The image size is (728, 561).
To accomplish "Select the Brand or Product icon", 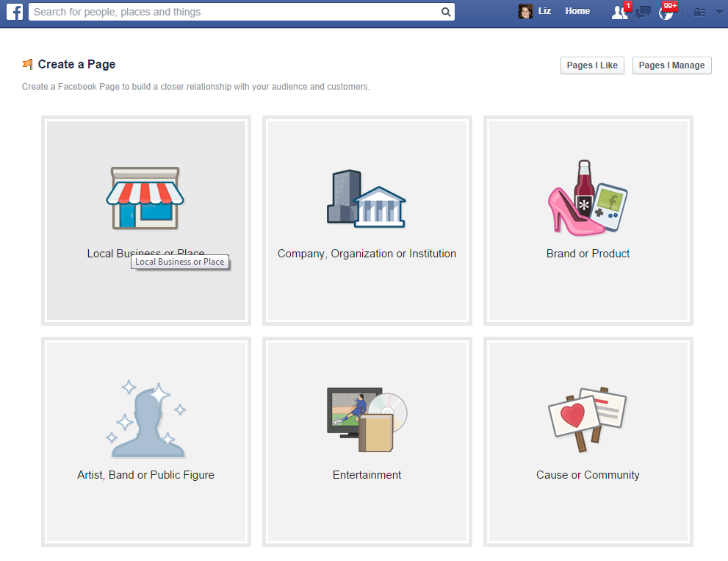I will (588, 197).
